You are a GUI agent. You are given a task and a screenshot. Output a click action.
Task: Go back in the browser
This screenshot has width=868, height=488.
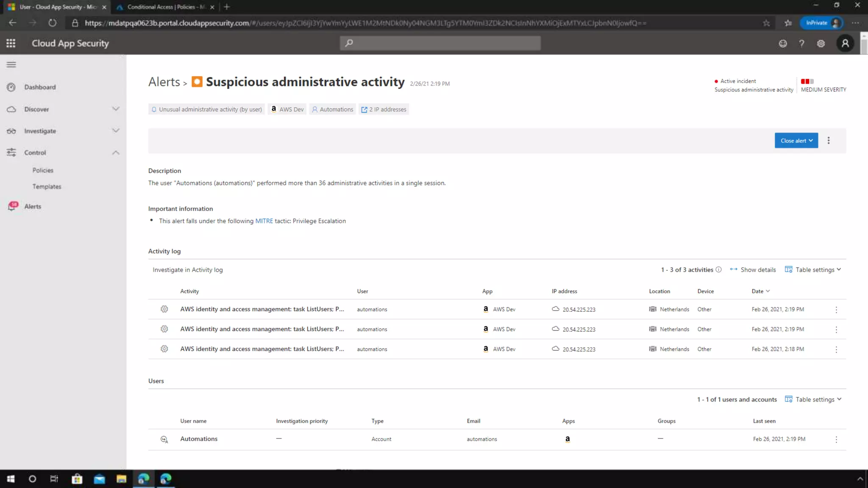13,23
